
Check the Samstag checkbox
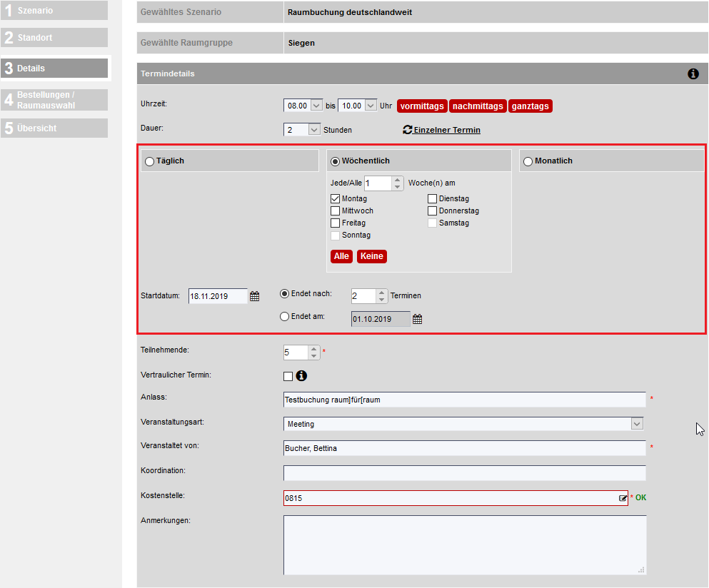point(432,223)
